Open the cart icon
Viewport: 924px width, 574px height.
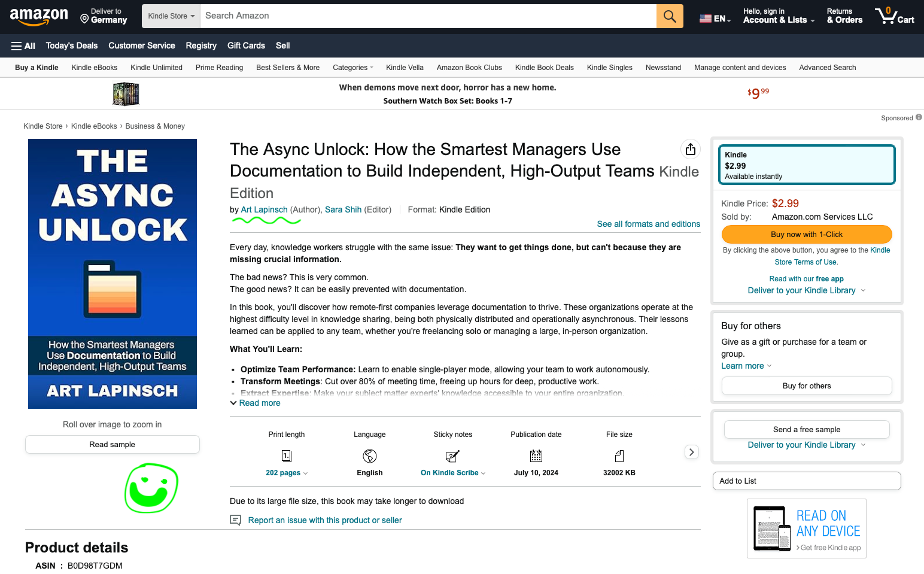click(x=895, y=16)
